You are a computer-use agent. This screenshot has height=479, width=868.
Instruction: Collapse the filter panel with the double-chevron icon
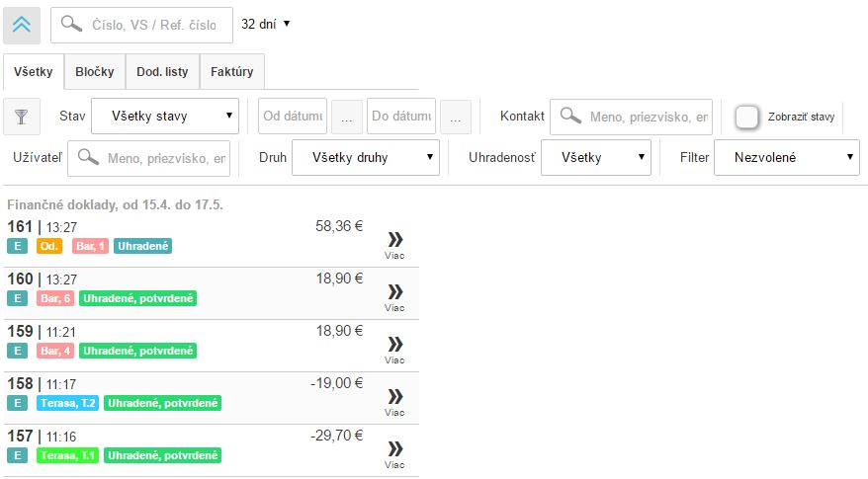click(x=22, y=25)
